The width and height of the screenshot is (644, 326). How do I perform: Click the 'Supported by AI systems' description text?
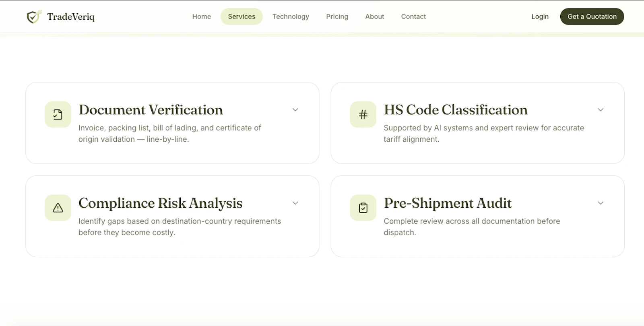[x=484, y=133]
